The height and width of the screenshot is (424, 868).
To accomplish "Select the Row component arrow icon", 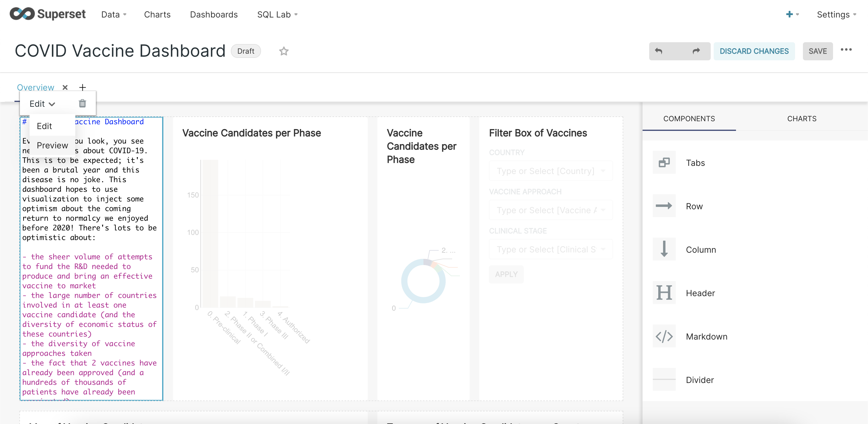I will 664,206.
